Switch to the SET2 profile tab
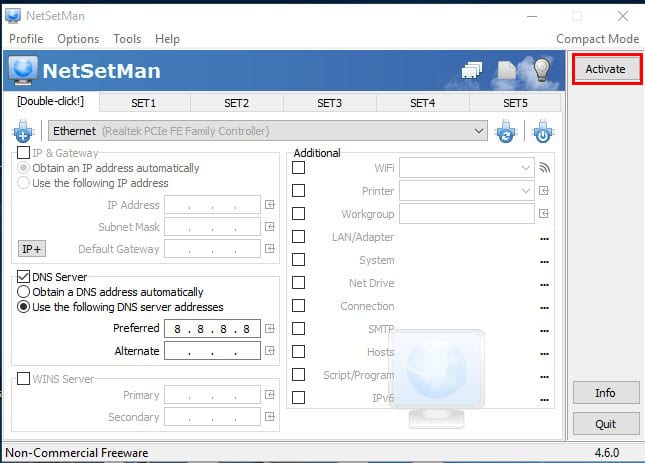645x463 pixels. point(236,103)
